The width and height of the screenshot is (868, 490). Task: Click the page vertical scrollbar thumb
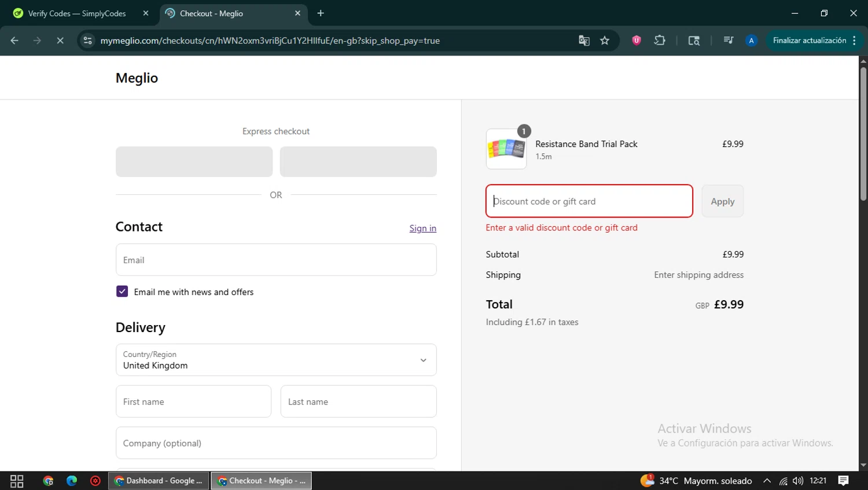coord(863,134)
